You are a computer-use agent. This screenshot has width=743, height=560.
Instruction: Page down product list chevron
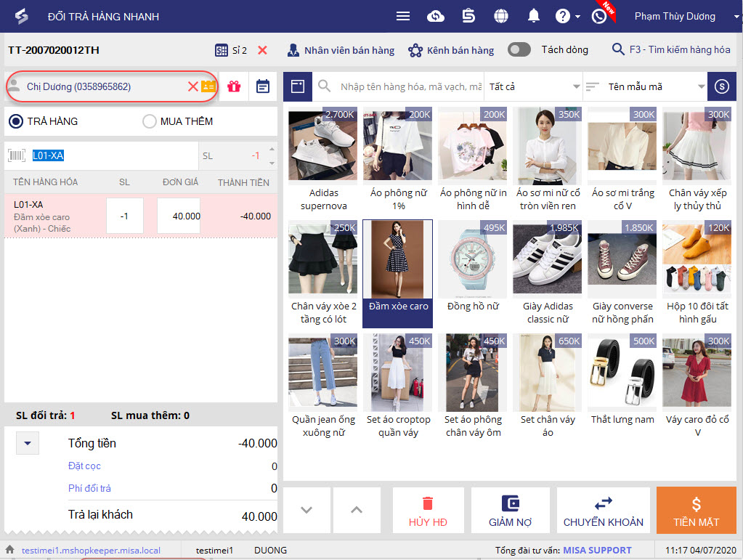pos(306,511)
